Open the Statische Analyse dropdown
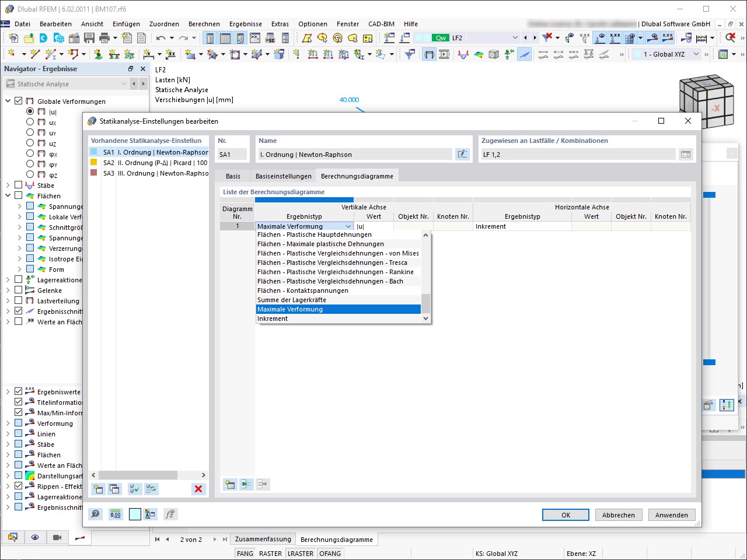This screenshot has width=747, height=560. [x=123, y=84]
